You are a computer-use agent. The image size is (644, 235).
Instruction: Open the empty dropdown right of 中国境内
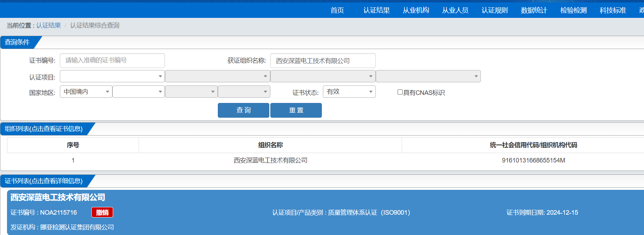click(139, 91)
